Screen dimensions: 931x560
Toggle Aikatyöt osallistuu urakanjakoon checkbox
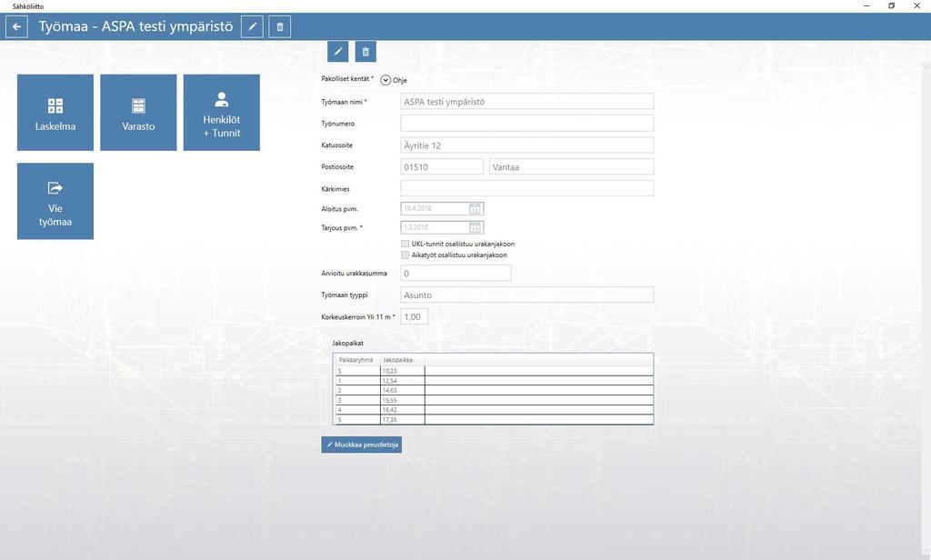pyautogui.click(x=405, y=255)
